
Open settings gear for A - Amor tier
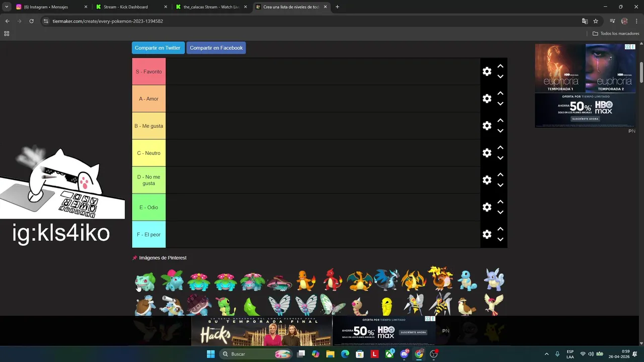tap(487, 99)
